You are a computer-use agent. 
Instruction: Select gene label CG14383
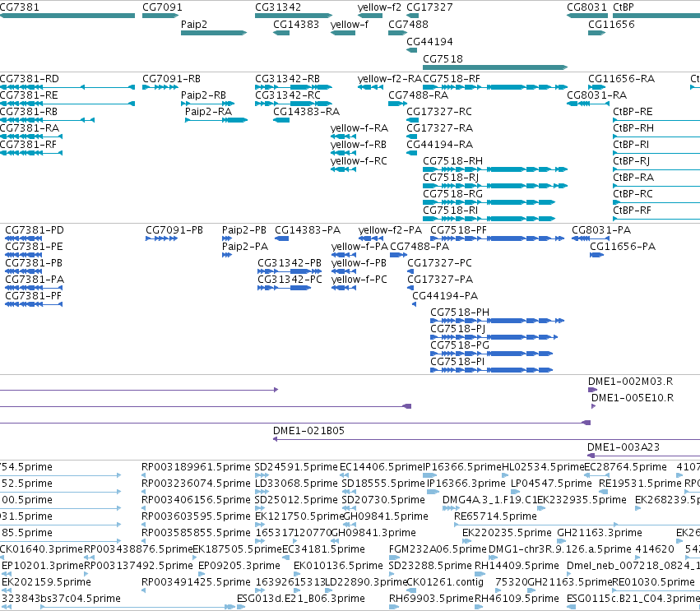coord(296,25)
